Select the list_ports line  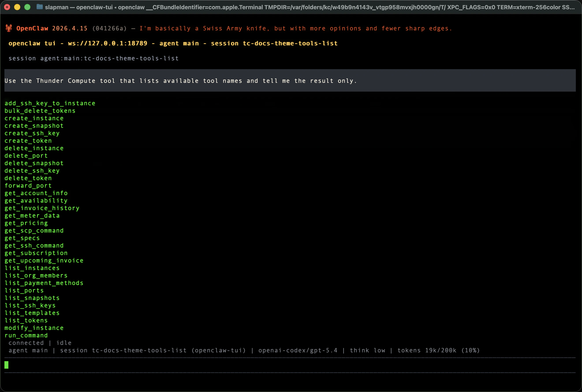pos(24,291)
